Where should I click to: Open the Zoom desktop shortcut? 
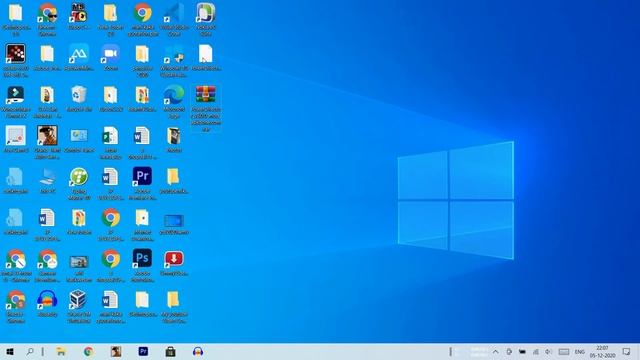point(111,57)
